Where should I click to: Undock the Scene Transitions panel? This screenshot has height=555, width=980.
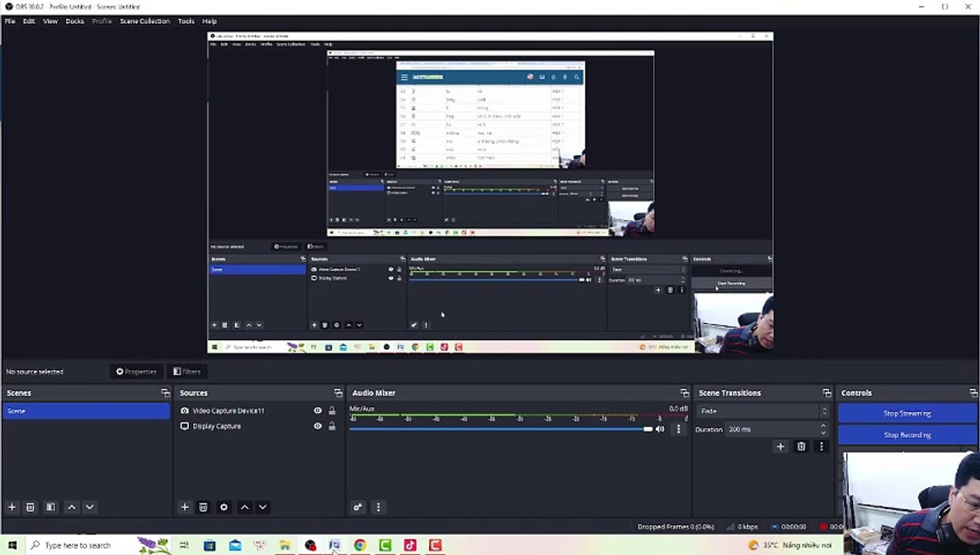point(827,392)
